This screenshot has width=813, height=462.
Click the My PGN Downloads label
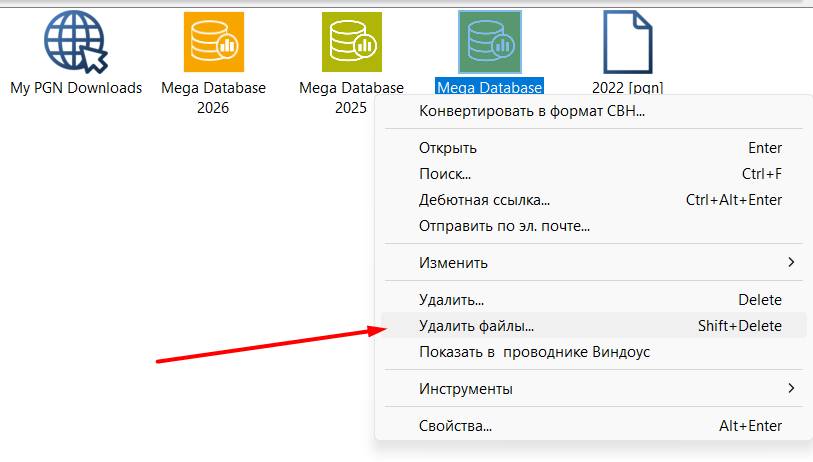(76, 88)
